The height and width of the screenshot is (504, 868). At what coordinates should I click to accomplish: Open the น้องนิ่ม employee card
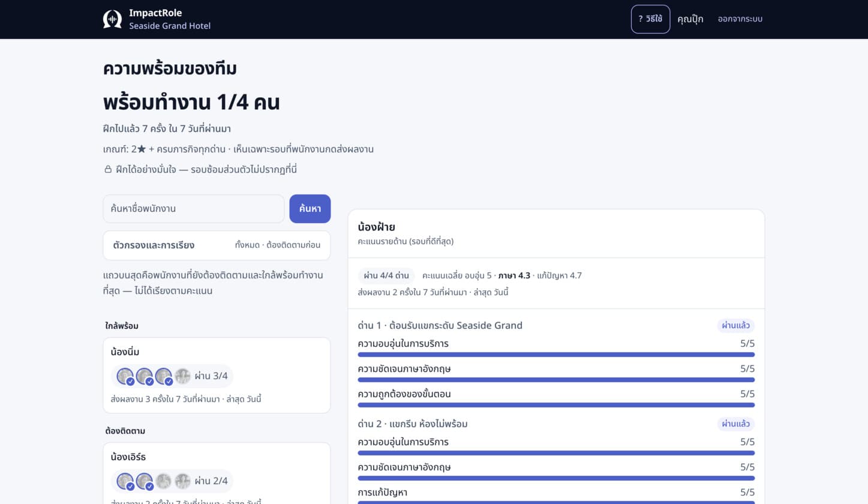(x=217, y=375)
